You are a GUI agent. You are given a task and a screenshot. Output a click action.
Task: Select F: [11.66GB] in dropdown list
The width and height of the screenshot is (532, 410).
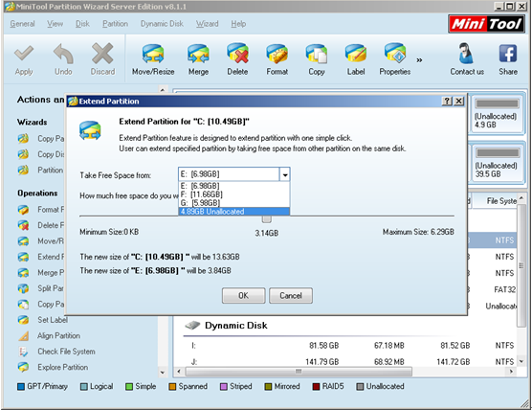233,194
